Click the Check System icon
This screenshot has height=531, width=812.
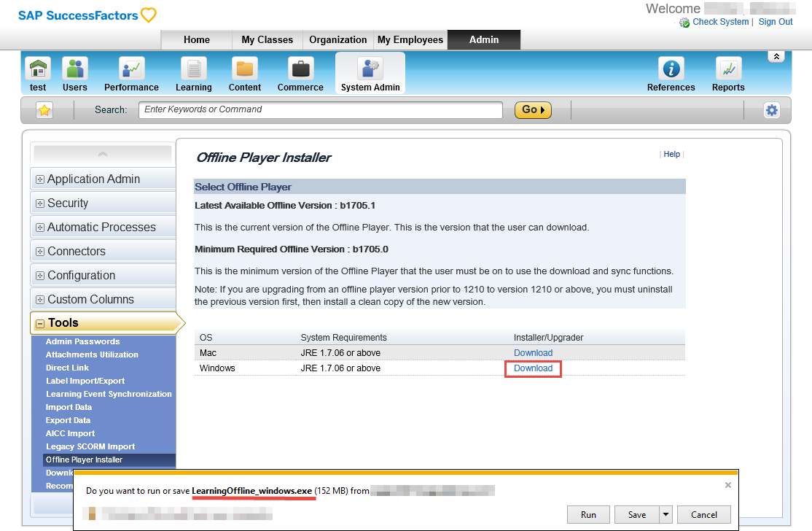684,23
